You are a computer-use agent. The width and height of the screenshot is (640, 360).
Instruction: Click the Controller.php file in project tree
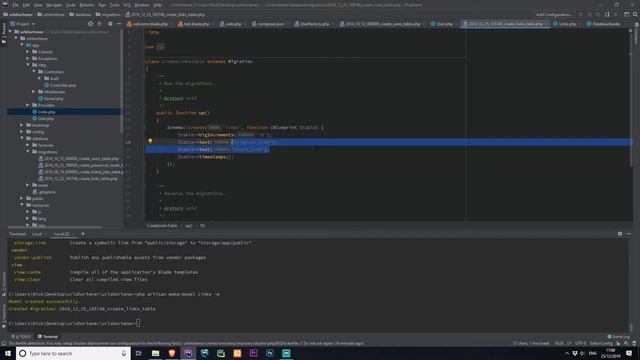coord(60,85)
